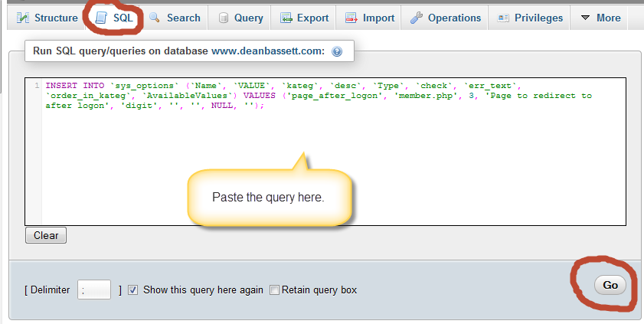The width and height of the screenshot is (644, 324).
Task: Open the blue help icon beside database name
Action: point(337,52)
